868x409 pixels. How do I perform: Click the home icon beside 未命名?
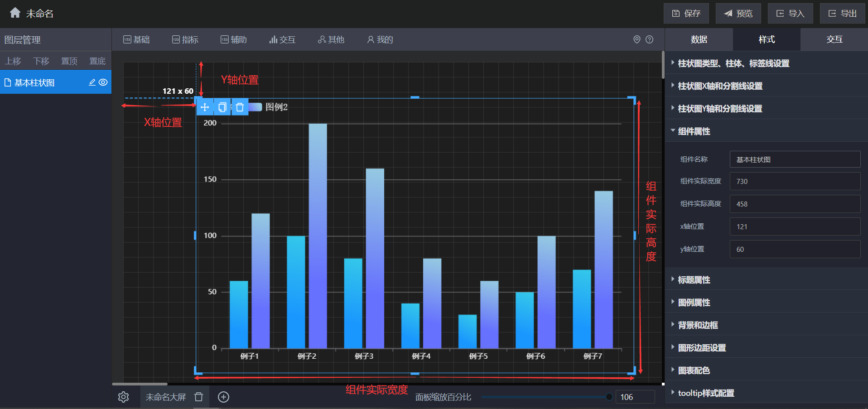coord(15,13)
